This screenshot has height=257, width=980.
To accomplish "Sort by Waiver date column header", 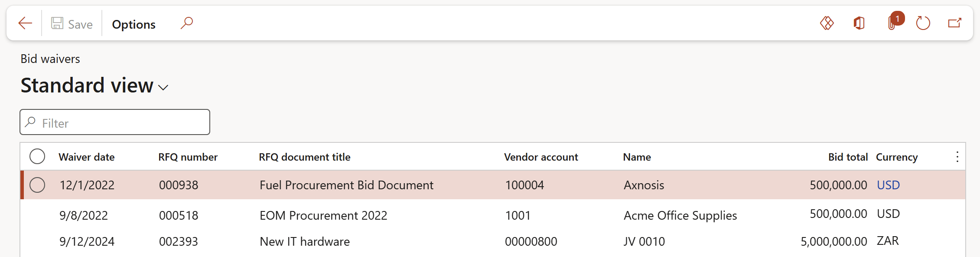I will [x=87, y=157].
